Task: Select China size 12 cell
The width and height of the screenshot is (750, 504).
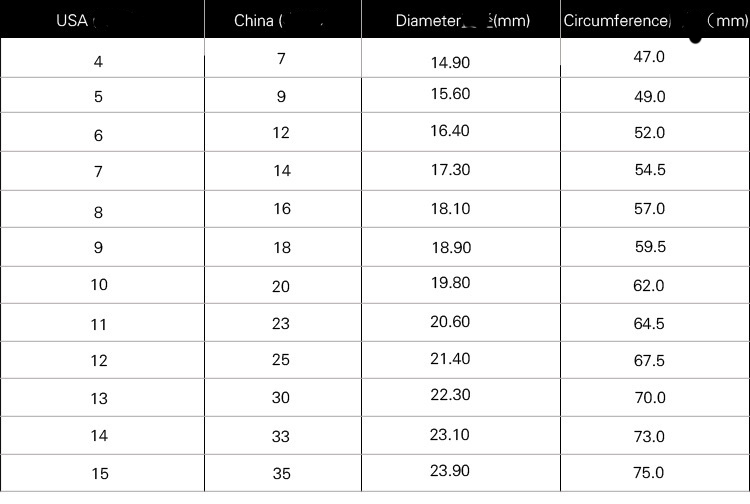Action: point(281,133)
